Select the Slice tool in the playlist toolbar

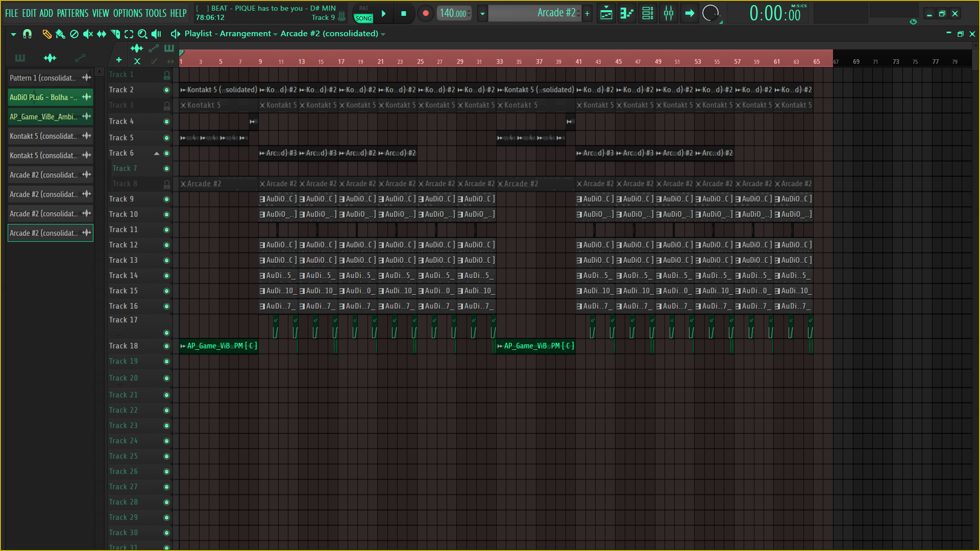[115, 34]
